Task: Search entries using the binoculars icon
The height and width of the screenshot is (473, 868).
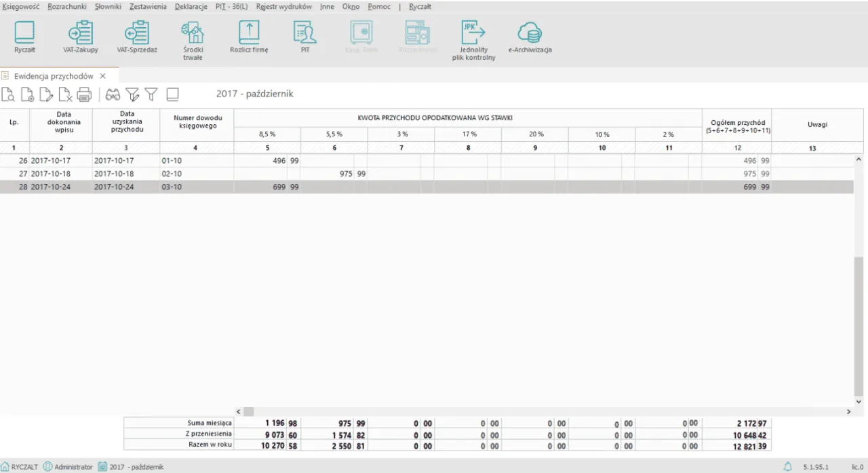Action: 113,94
